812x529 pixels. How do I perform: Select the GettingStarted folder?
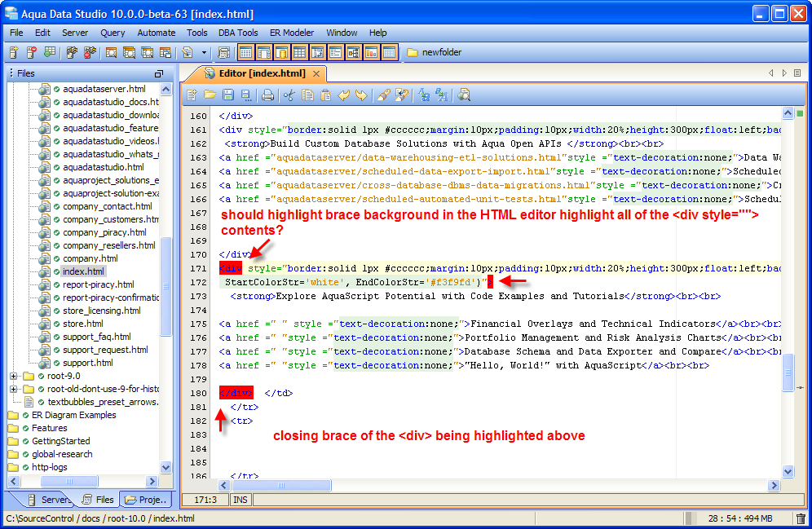pos(60,441)
